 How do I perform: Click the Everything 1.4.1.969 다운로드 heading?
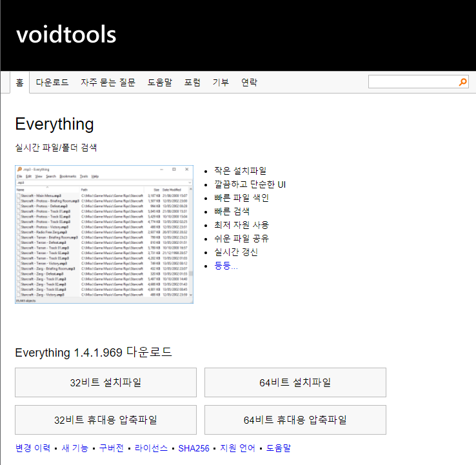click(x=94, y=352)
